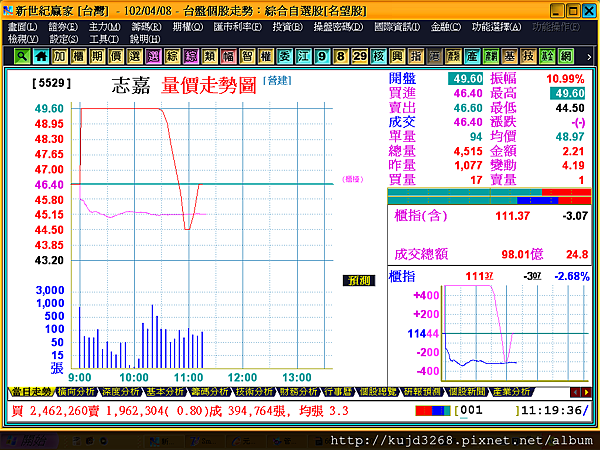This screenshot has width=600, height=450.
Task: Switch to the 深度分析 tab
Action: (x=120, y=391)
